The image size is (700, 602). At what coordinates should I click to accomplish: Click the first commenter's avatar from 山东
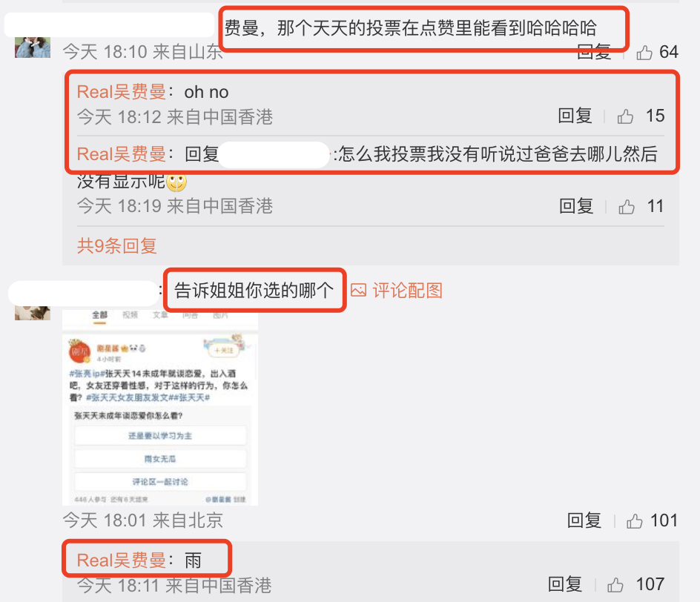(x=33, y=47)
